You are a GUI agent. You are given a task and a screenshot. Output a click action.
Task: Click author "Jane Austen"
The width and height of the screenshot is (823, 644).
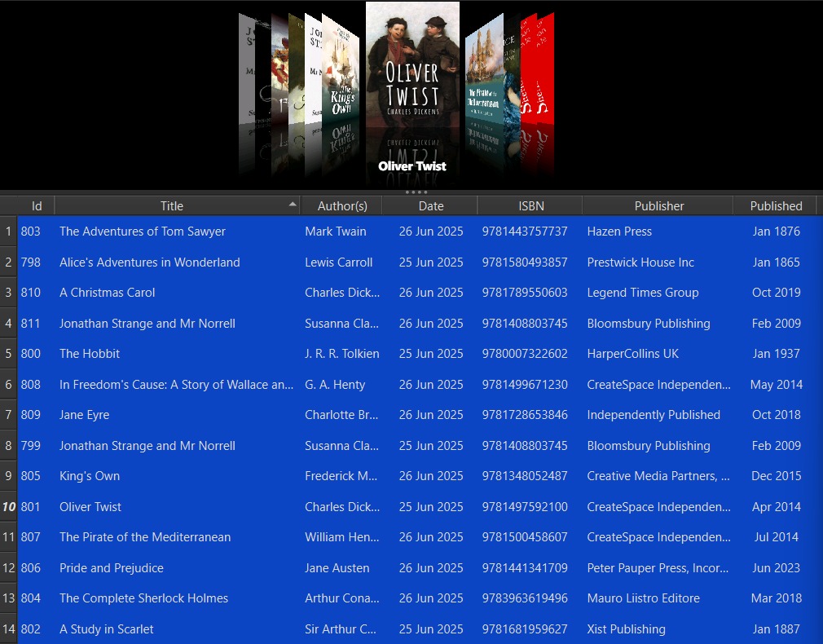pyautogui.click(x=337, y=568)
